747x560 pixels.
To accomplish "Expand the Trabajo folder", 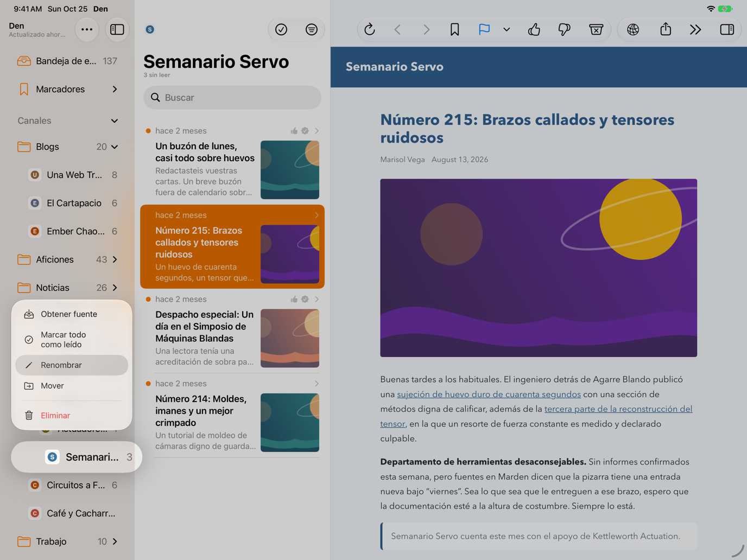I will [115, 542].
